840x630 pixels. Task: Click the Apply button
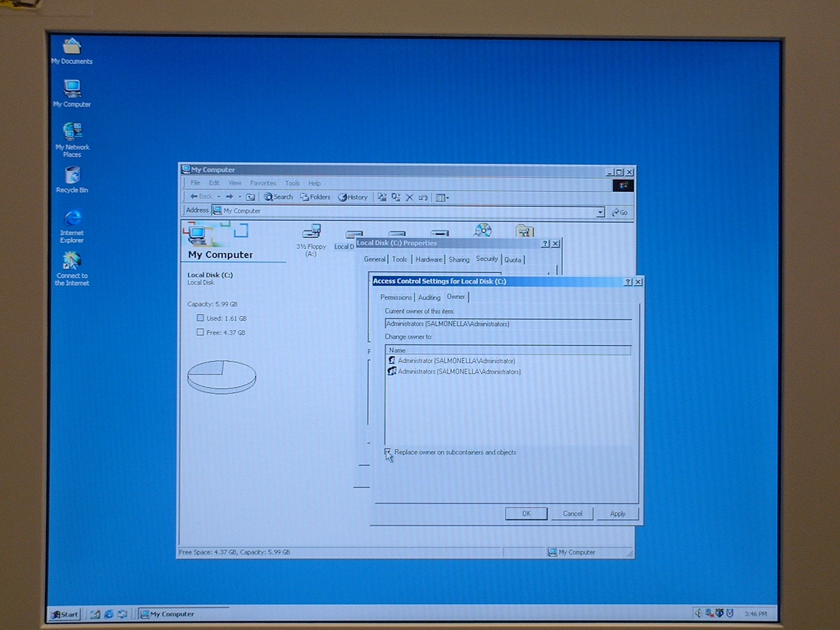(617, 513)
